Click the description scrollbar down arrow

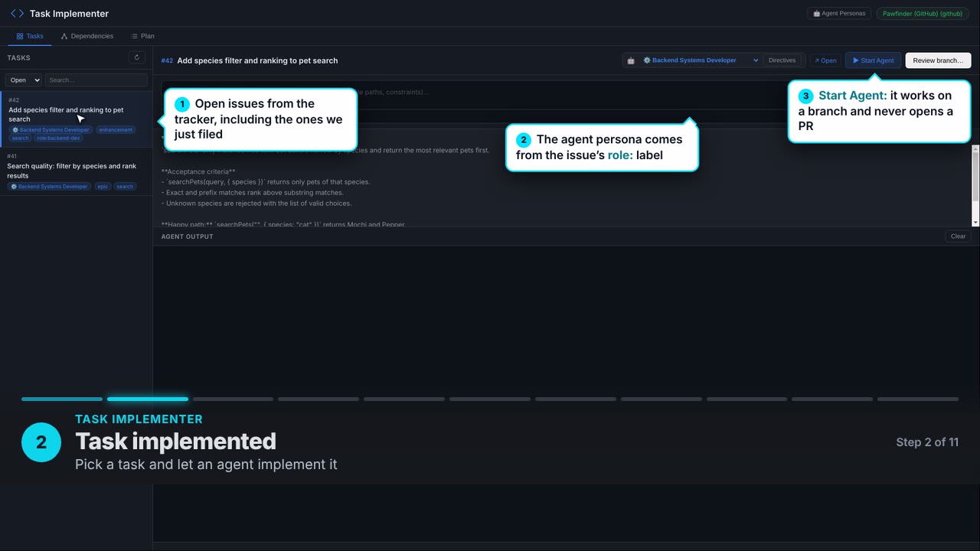975,222
